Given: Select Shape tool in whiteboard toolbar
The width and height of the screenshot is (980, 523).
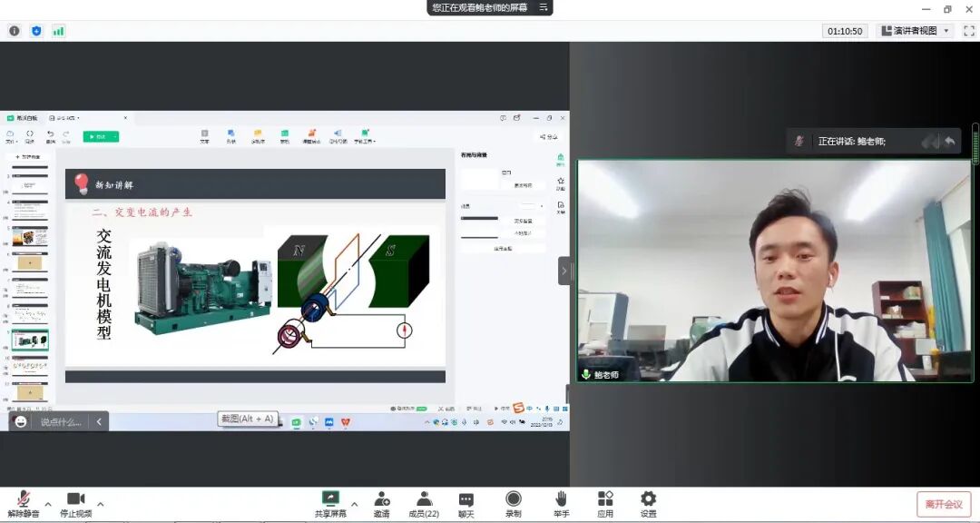Looking at the screenshot, I should [230, 136].
